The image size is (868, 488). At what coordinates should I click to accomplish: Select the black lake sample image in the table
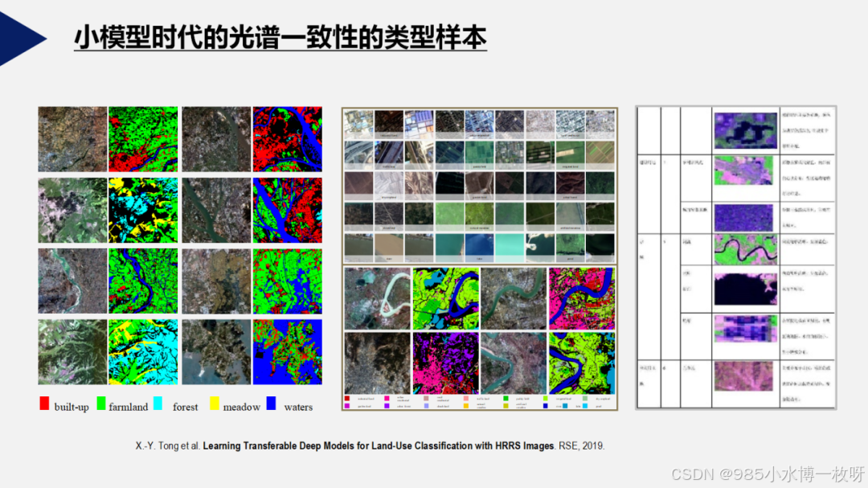point(746,289)
